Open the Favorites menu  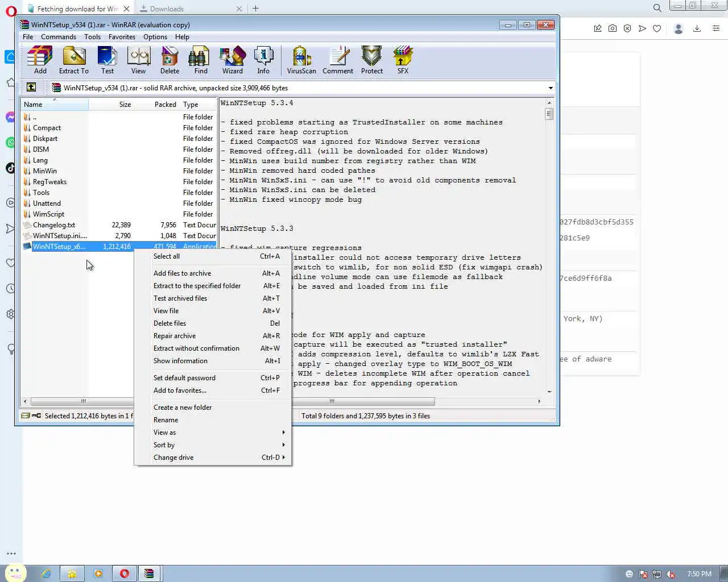122,37
